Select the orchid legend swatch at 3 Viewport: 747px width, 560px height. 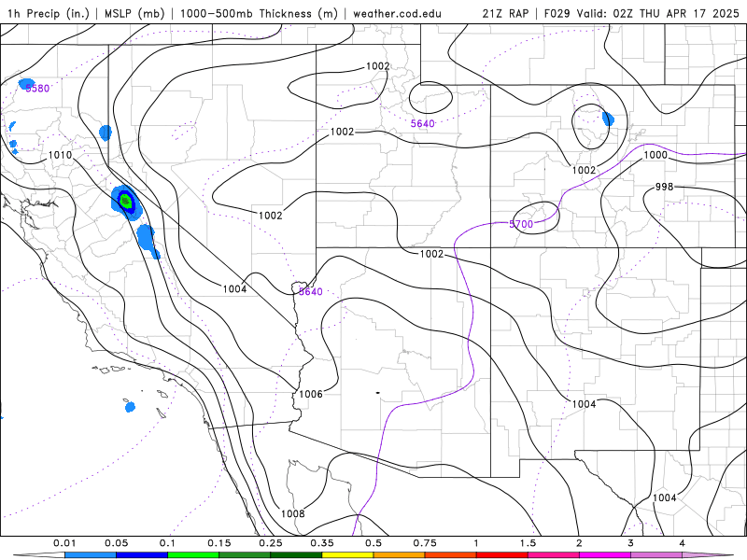tap(656, 555)
